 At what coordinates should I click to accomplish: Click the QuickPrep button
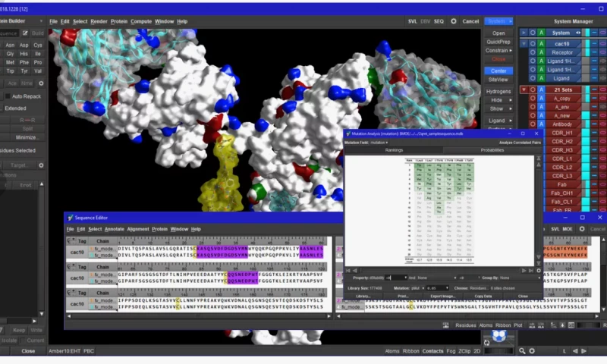point(498,42)
